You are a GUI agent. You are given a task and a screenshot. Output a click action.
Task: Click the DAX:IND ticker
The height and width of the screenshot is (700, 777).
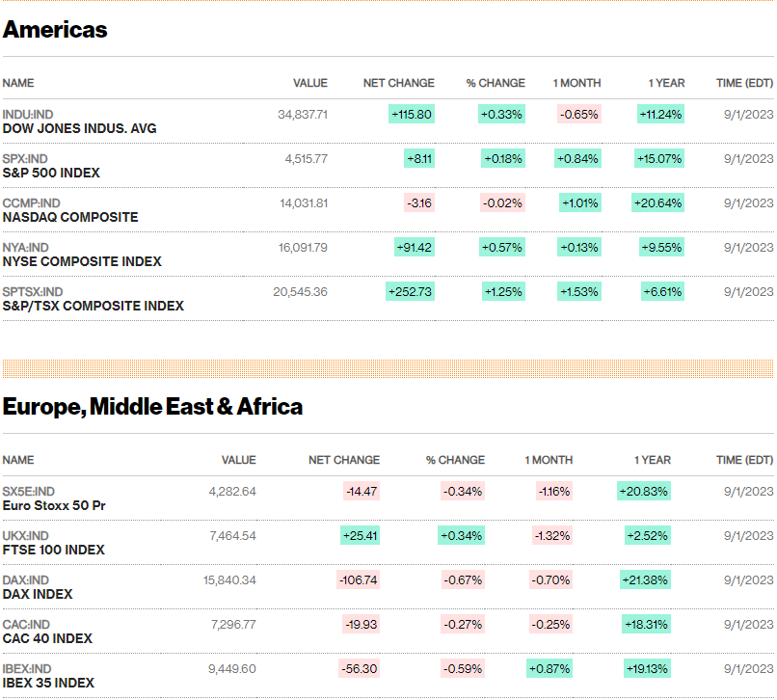coord(26,580)
